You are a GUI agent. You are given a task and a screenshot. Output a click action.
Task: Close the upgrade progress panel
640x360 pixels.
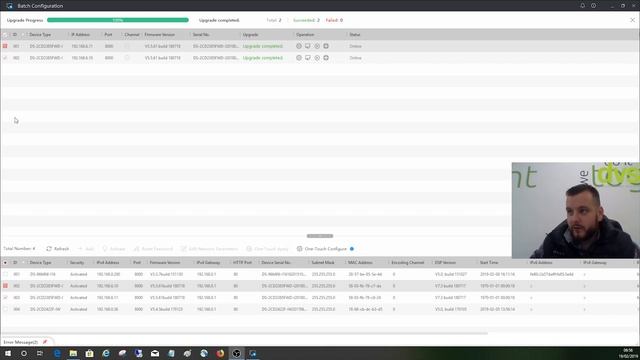point(633,20)
